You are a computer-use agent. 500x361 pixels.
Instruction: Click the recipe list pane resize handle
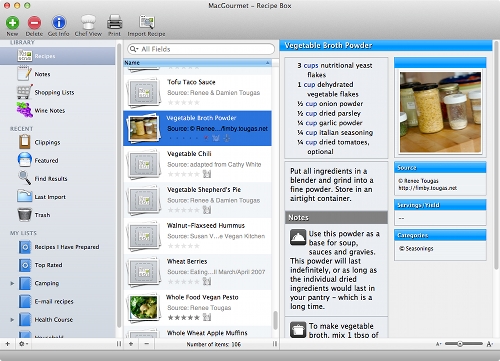click(275, 344)
